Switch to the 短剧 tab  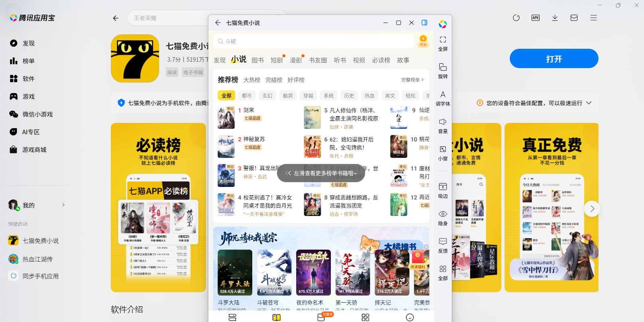pyautogui.click(x=276, y=60)
